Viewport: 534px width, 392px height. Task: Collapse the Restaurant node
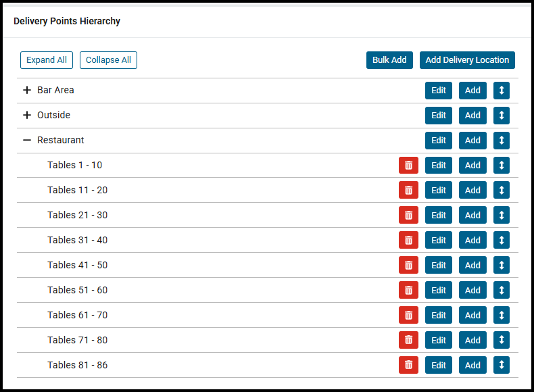click(27, 141)
